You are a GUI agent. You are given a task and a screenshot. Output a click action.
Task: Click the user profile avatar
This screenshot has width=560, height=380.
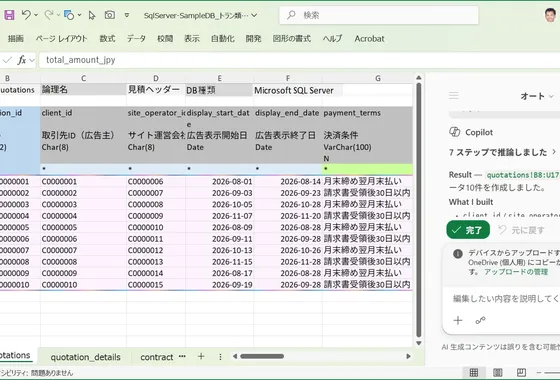coord(551,15)
